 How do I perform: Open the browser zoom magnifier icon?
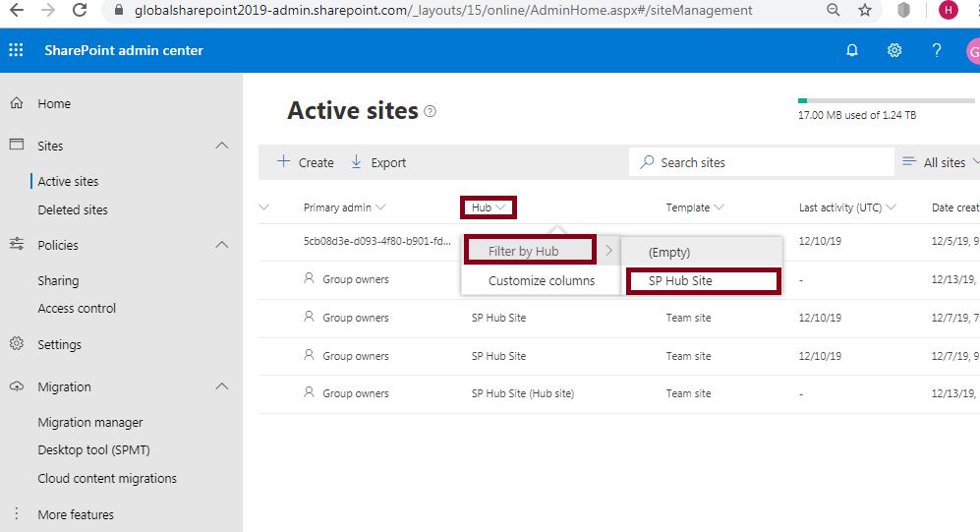point(834,10)
